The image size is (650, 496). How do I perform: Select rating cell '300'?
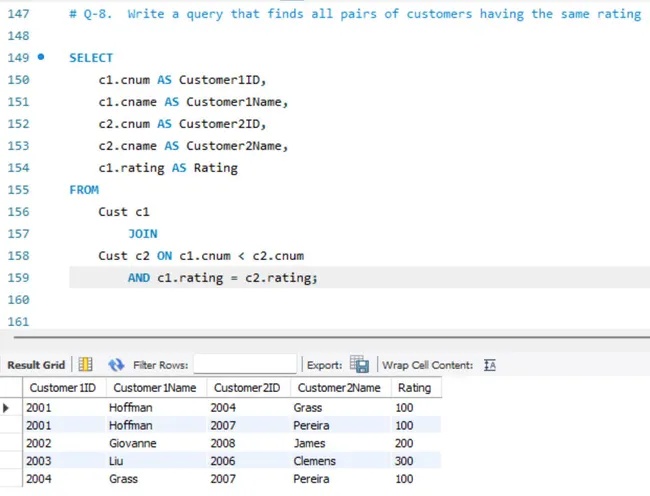tap(404, 461)
